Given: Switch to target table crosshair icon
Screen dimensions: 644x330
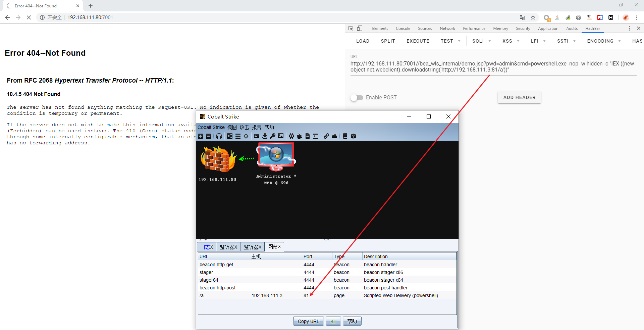Looking at the screenshot, I should 246,136.
